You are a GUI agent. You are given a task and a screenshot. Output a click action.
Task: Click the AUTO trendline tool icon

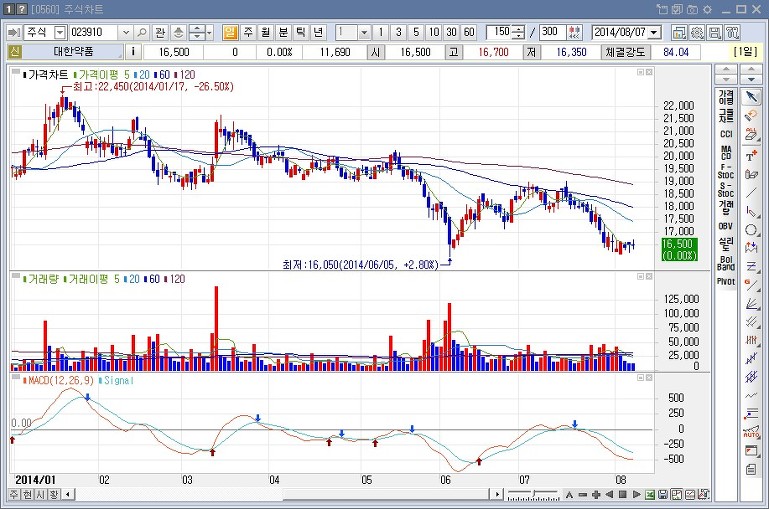[x=751, y=432]
